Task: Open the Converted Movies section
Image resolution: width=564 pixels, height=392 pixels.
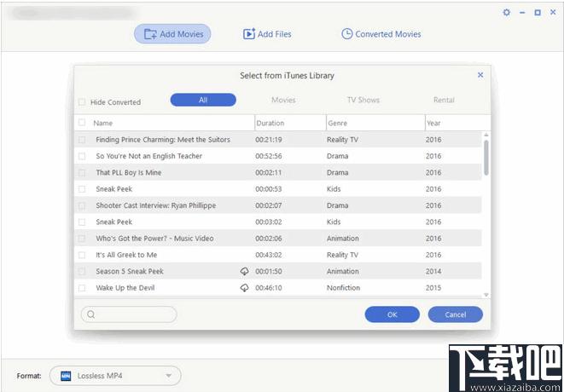Action: point(381,34)
